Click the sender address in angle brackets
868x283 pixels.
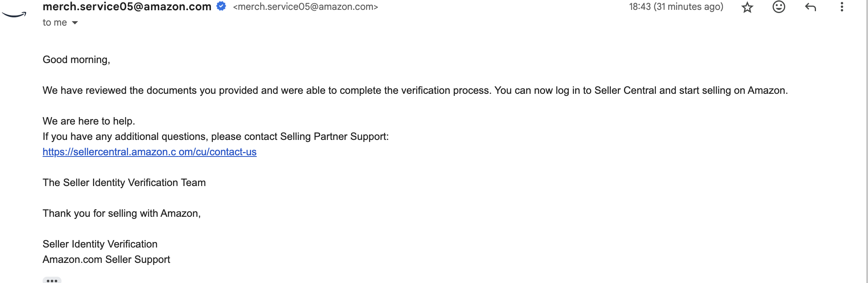[305, 7]
